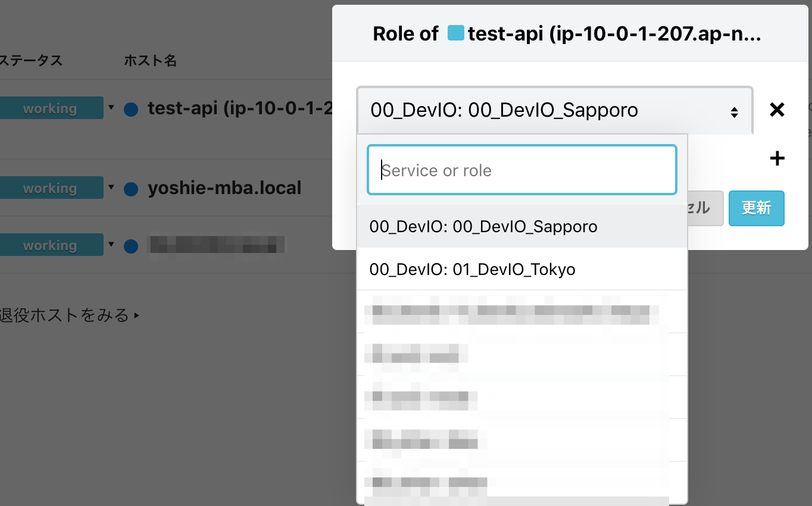Click the X icon to remove the selected role
The width and height of the screenshot is (812, 506).
tap(777, 110)
